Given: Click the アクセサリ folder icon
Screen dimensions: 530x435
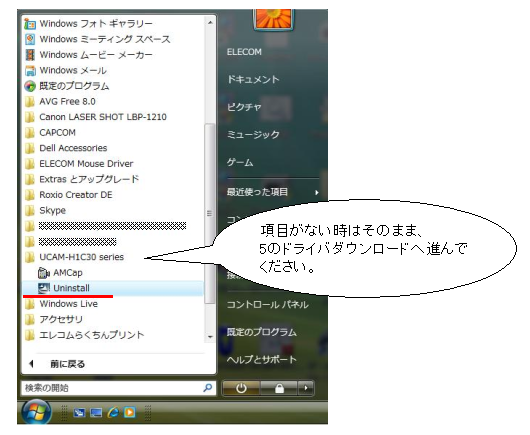Looking at the screenshot, I should point(30,319).
